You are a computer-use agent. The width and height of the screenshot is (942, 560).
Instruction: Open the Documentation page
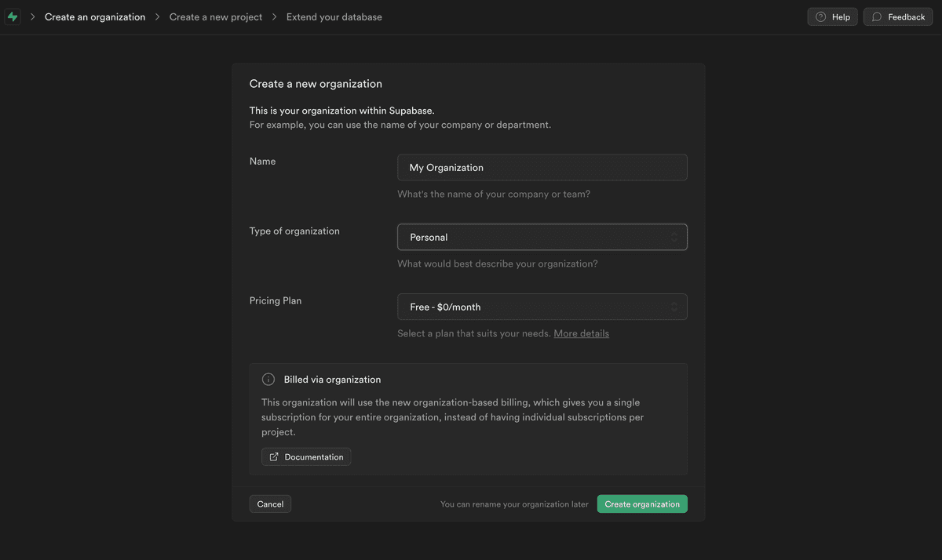click(306, 456)
